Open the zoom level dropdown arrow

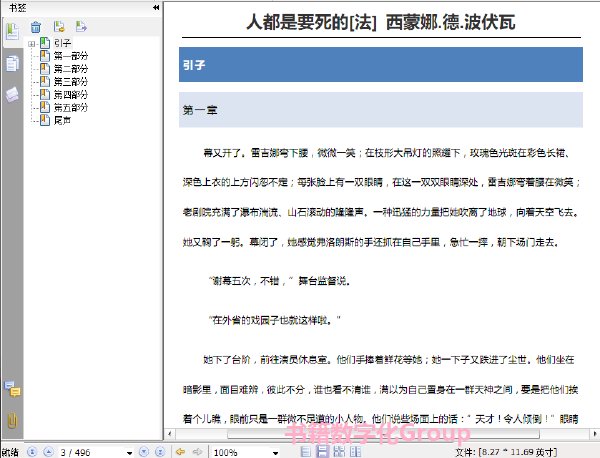pos(275,453)
